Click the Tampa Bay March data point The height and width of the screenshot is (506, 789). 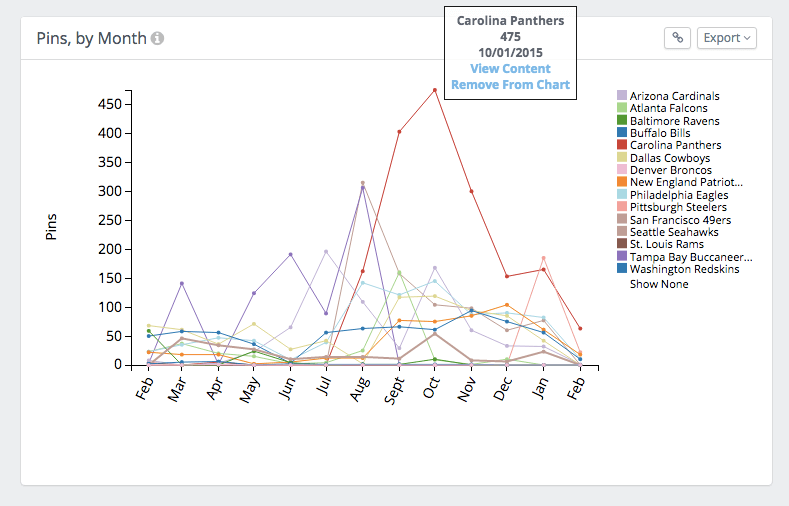182,283
